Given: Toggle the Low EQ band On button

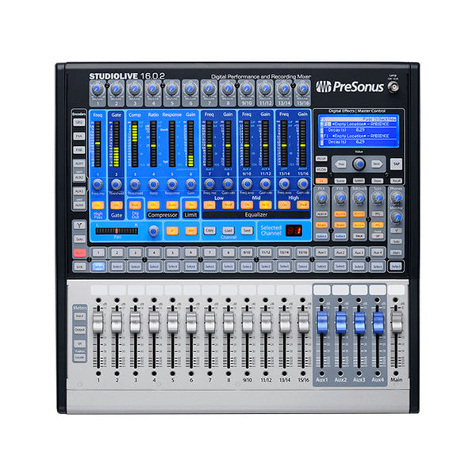Looking at the screenshot, I should point(209,205).
